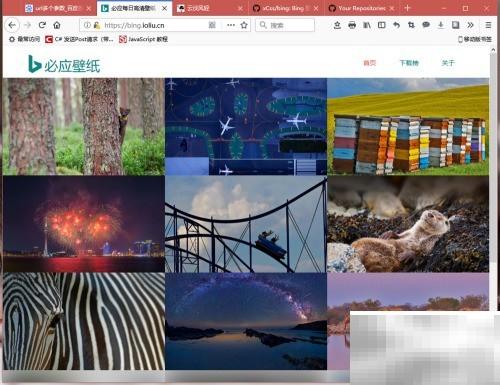Open the roller coaster wallpaper
Screen dimensions: 500x385
pos(246,224)
